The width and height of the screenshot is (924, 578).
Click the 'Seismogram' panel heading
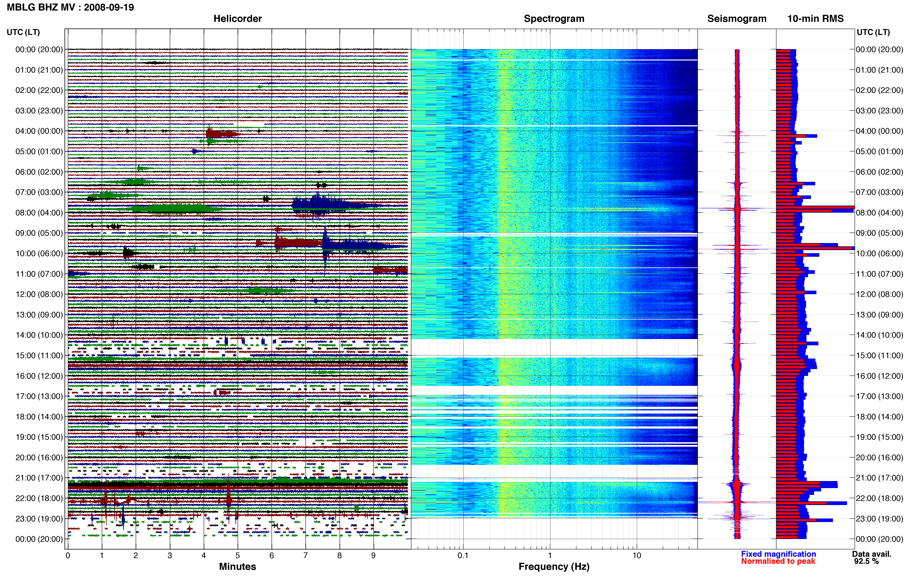pyautogui.click(x=736, y=18)
